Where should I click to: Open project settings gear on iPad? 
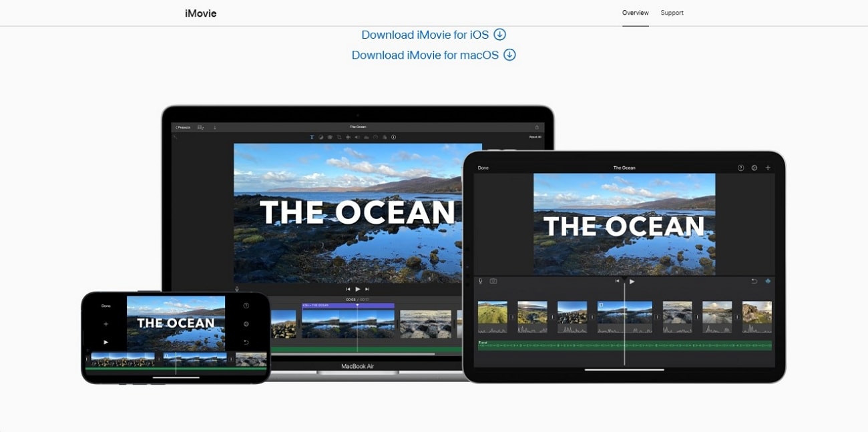754,168
